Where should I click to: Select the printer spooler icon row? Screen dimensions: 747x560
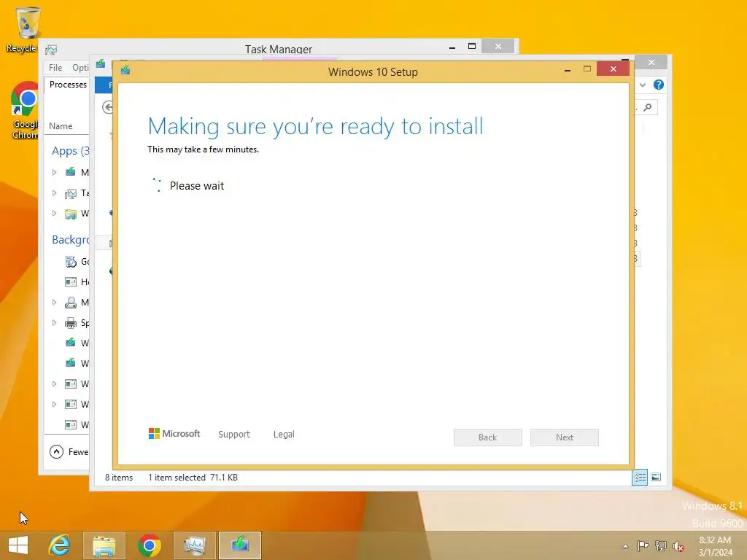tap(71, 323)
